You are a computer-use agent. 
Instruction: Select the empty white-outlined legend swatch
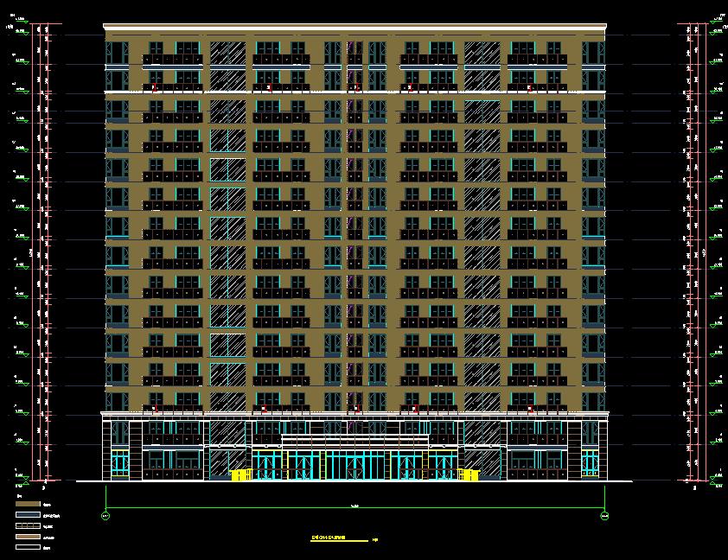click(28, 548)
